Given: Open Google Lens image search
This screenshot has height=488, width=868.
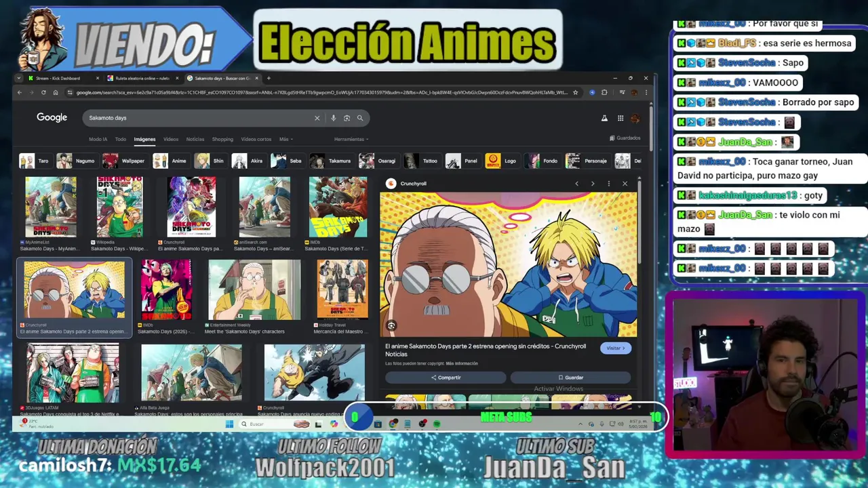Looking at the screenshot, I should [x=347, y=118].
